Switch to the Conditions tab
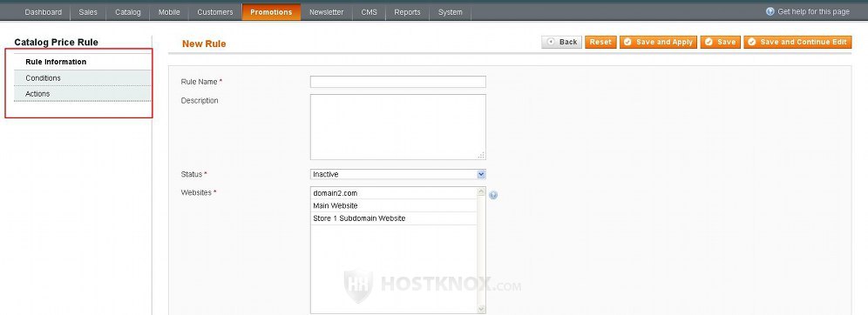Screen dimensions: 868x315 (x=83, y=78)
